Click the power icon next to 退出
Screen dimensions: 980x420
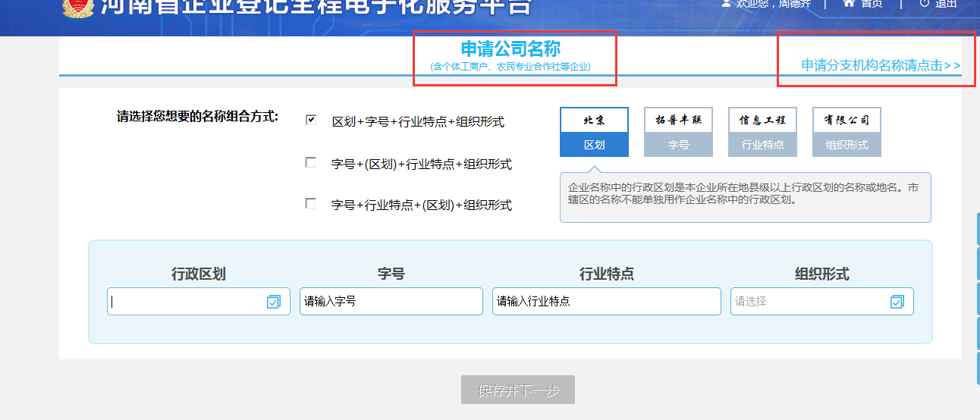click(x=924, y=4)
